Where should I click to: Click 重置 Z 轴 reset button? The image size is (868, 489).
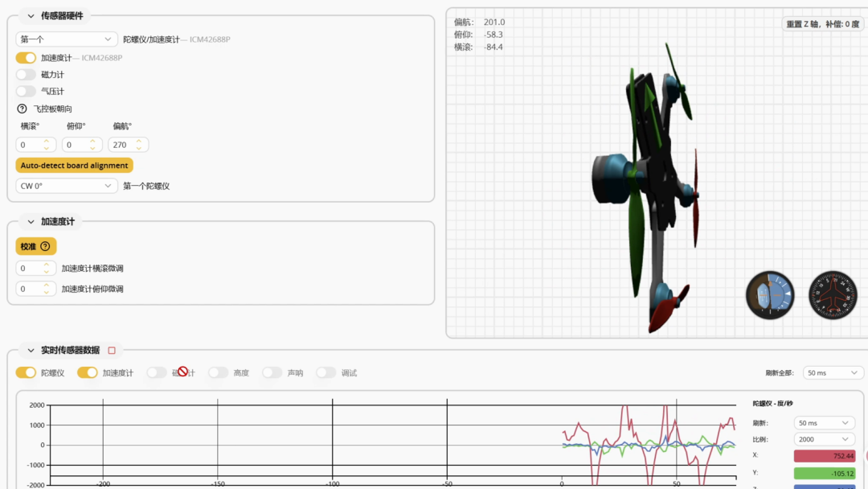823,24
